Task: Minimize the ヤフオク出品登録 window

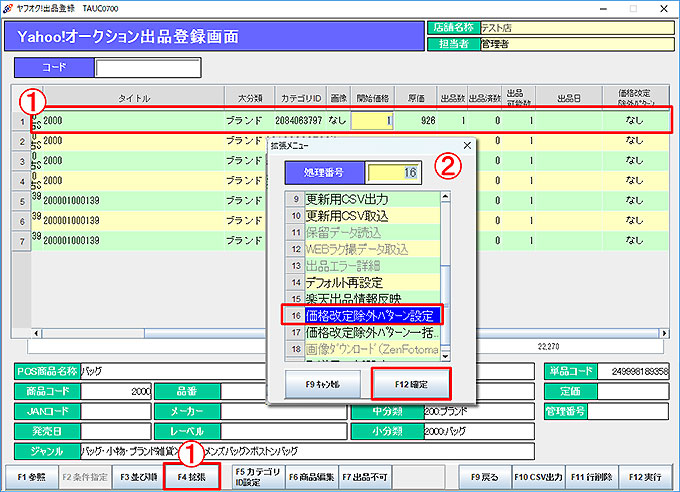Action: click(x=603, y=9)
